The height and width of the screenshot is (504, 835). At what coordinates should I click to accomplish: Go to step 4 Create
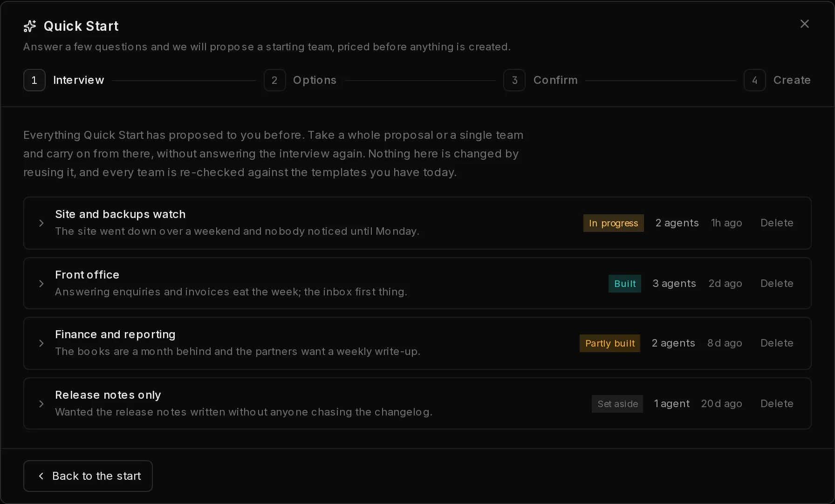click(777, 80)
